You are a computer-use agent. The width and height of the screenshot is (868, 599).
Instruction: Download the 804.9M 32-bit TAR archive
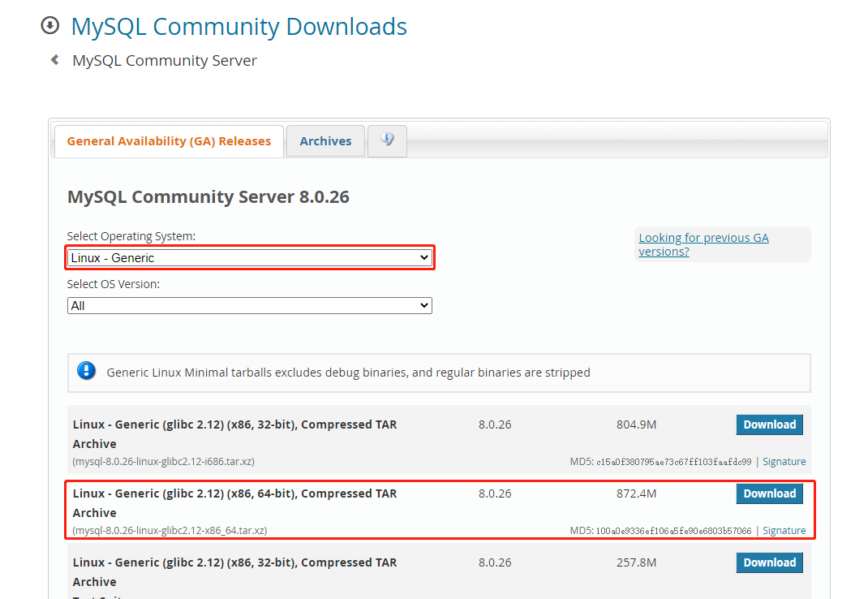tap(770, 424)
